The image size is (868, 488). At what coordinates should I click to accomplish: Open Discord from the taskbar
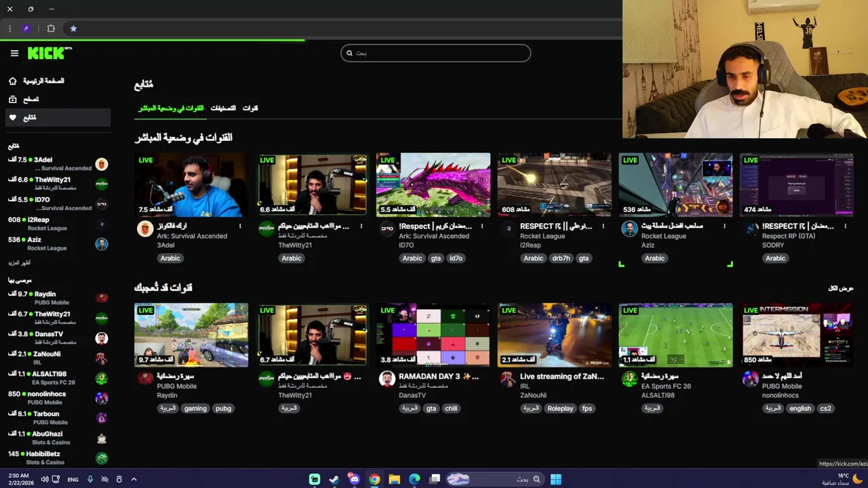354,479
